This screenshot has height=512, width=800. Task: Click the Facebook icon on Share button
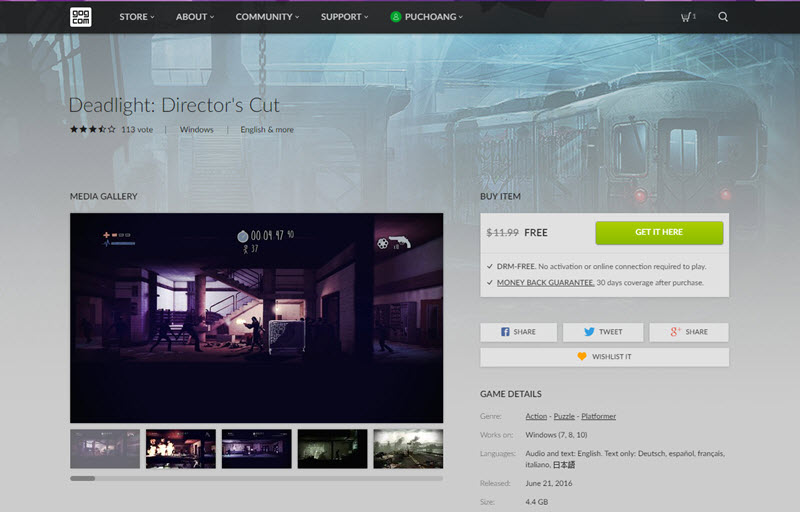[505, 332]
